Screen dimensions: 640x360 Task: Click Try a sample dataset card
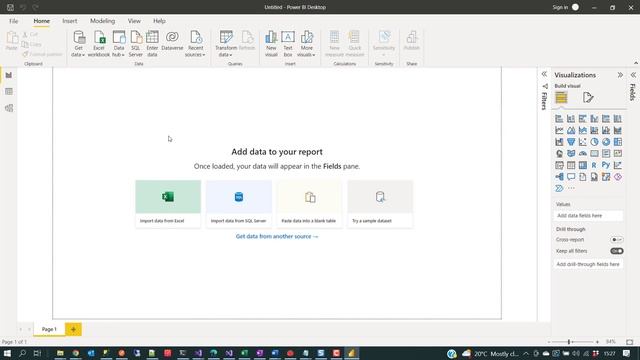tap(380, 204)
